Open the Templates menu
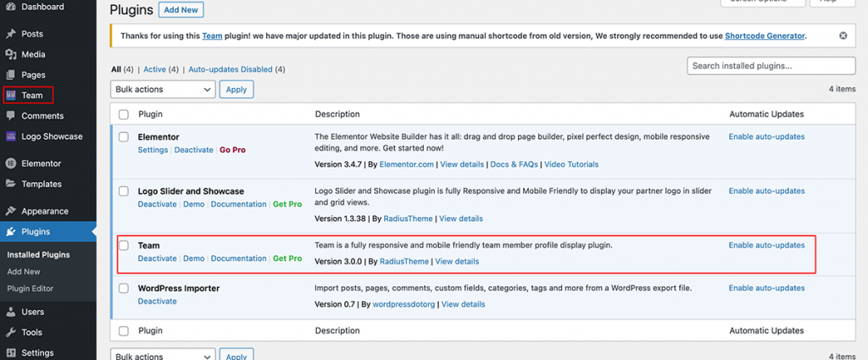 [x=42, y=184]
